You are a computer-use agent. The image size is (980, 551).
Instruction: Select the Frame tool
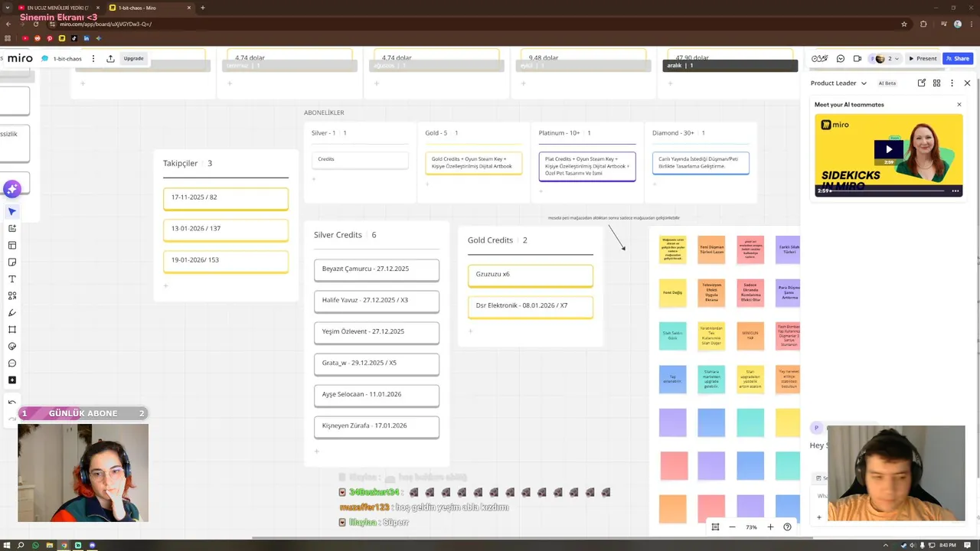(x=12, y=330)
